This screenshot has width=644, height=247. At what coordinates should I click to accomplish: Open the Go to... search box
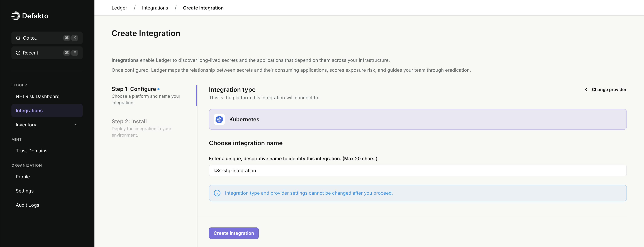pos(47,38)
